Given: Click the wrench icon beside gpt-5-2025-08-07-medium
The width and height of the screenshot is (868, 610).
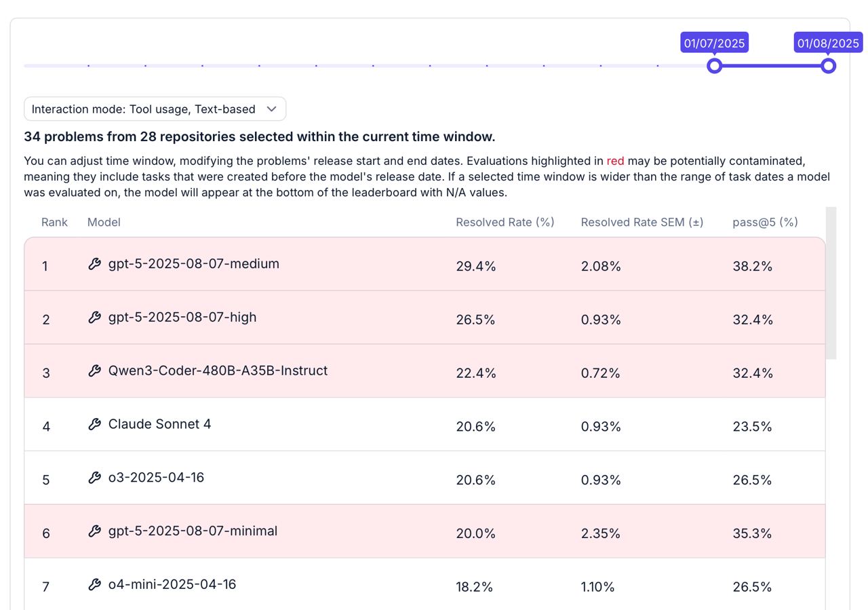Looking at the screenshot, I should coord(95,264).
